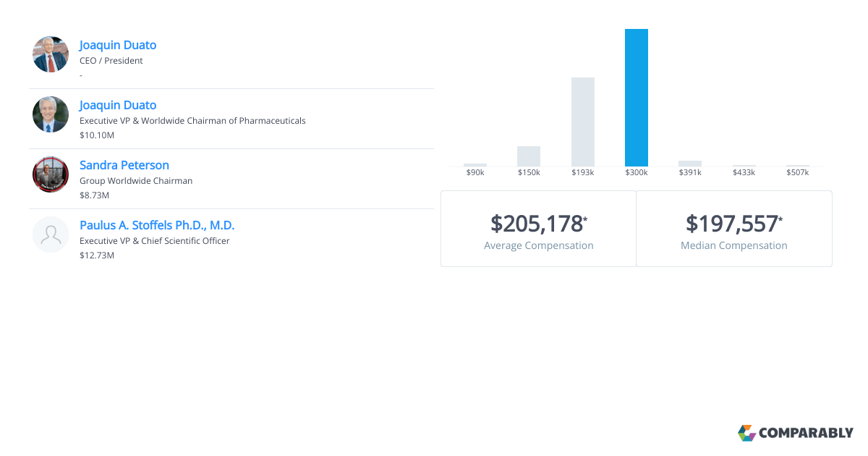The height and width of the screenshot is (456, 868).
Task: Open Joaquin Duato link above Executive VP title
Action: pyautogui.click(x=118, y=105)
